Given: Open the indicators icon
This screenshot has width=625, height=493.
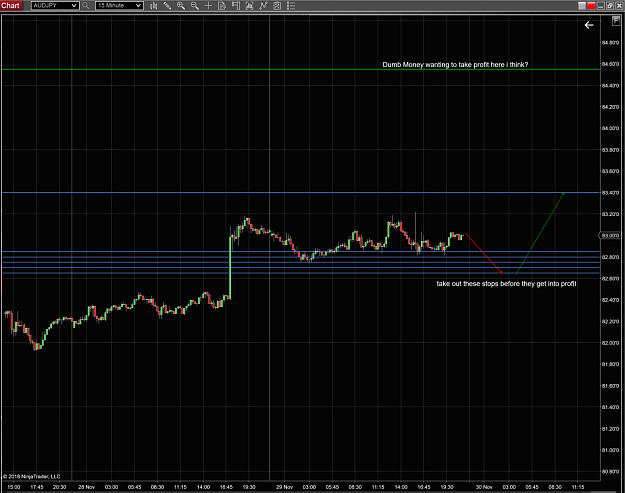Looking at the screenshot, I should tap(263, 6).
